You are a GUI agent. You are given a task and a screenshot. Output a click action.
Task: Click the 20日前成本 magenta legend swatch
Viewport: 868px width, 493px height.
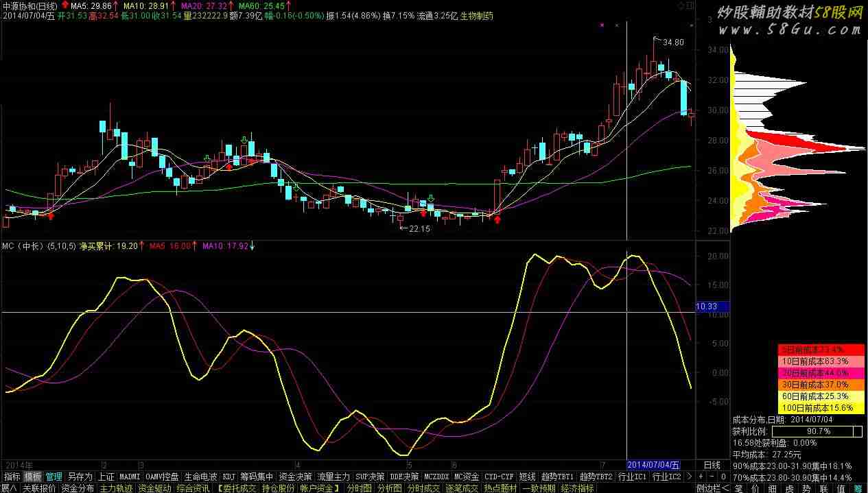coord(821,373)
